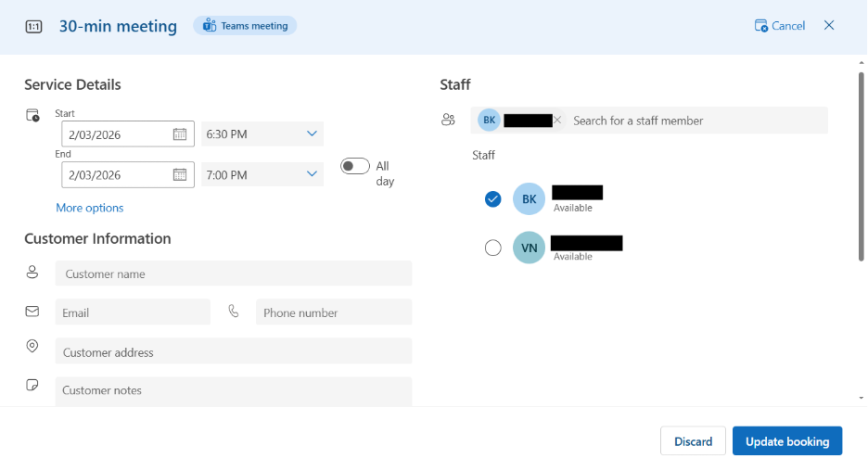Click the Teams meeting badge
Image resolution: width=868 pixels, height=471 pixels.
(245, 26)
